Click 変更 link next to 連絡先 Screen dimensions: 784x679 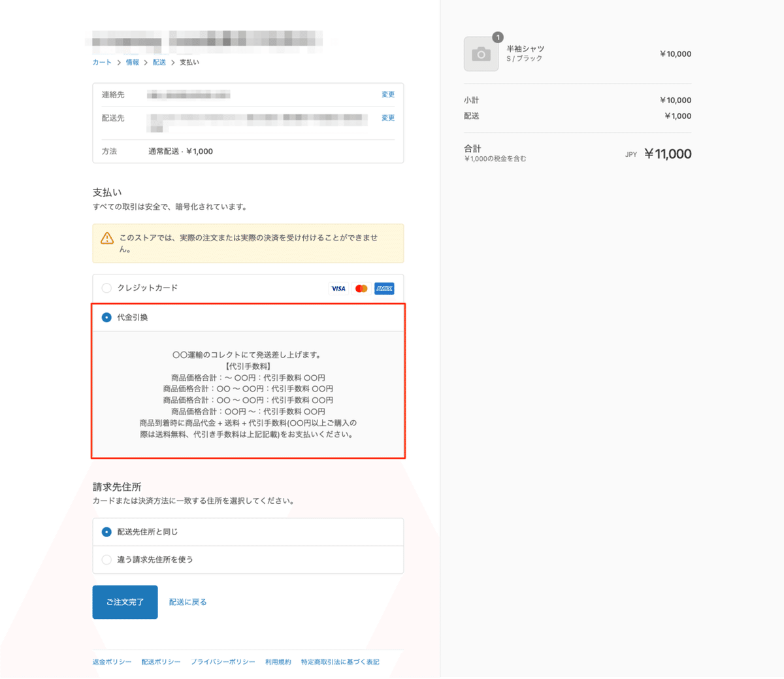point(388,95)
